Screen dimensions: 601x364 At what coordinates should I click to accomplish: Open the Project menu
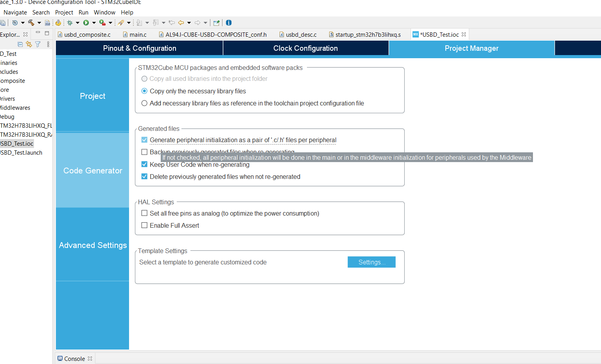64,12
